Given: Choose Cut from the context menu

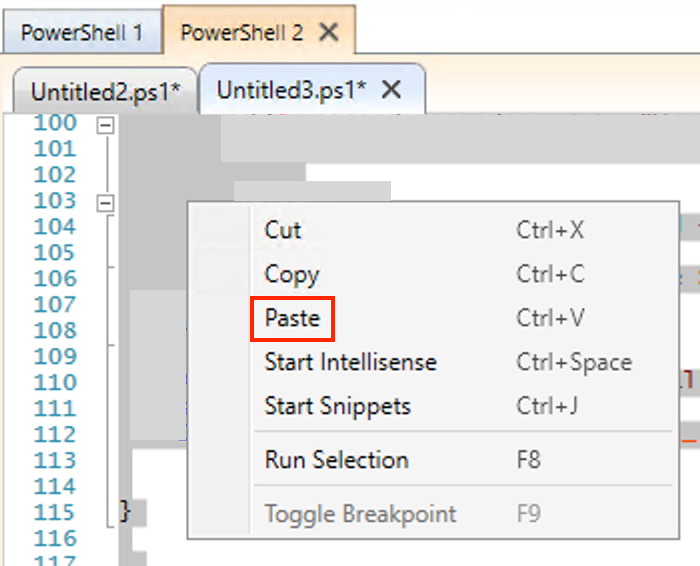Looking at the screenshot, I should click(x=283, y=230).
